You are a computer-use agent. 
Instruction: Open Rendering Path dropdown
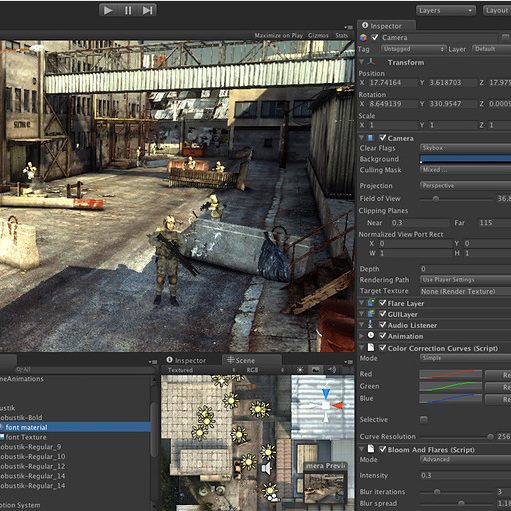click(x=465, y=280)
